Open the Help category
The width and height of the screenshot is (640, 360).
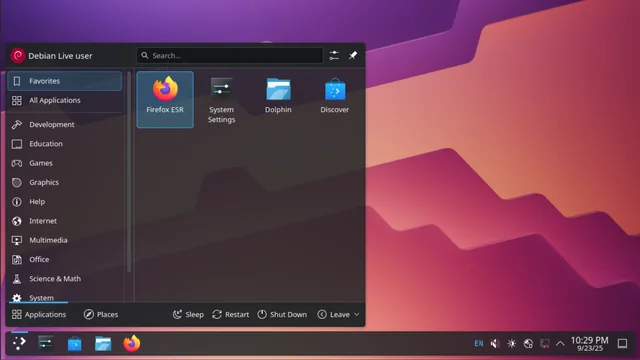tap(64, 201)
